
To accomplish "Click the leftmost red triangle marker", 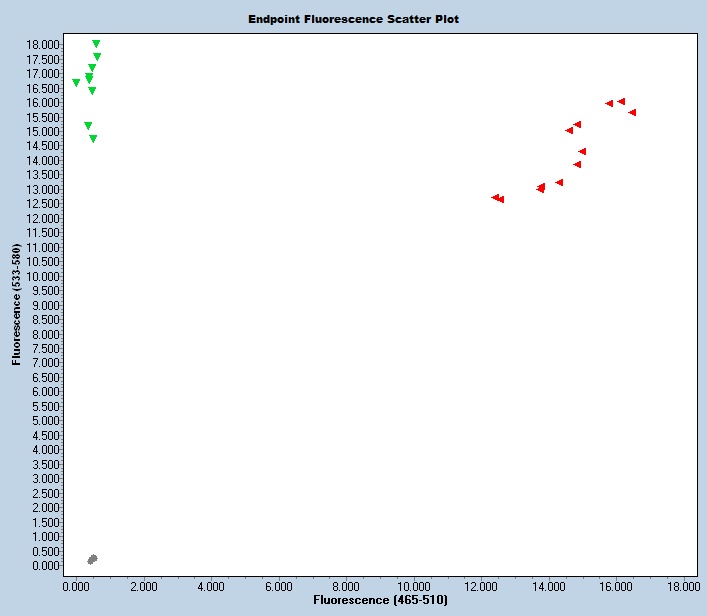I will point(495,198).
